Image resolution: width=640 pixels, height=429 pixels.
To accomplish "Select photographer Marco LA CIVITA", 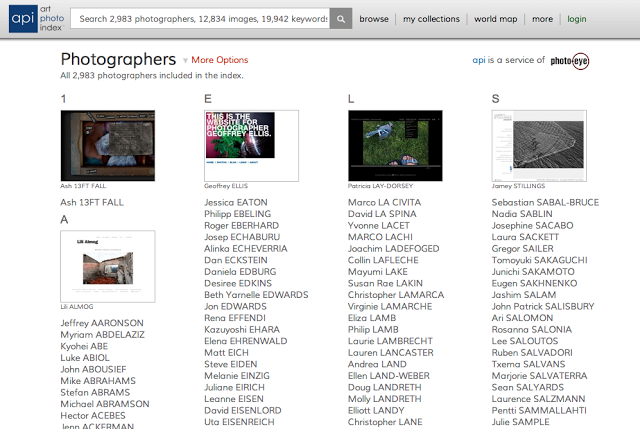I will (x=384, y=202).
